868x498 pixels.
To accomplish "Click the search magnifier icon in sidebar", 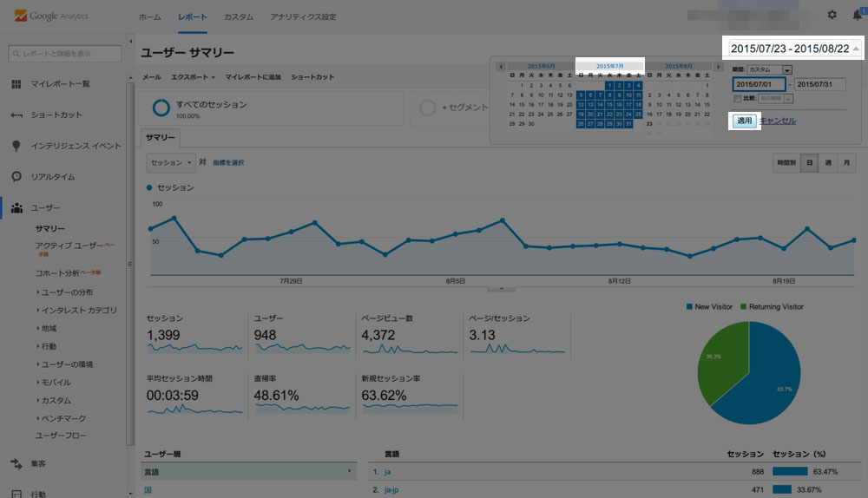I will pyautogui.click(x=16, y=54).
